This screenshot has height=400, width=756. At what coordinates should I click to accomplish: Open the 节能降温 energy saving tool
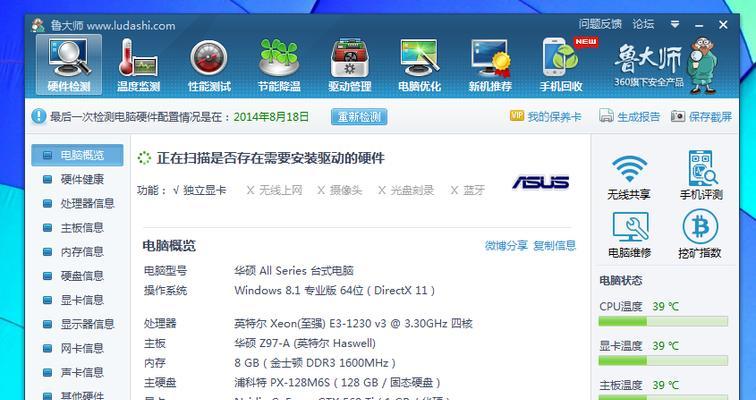coord(279,65)
